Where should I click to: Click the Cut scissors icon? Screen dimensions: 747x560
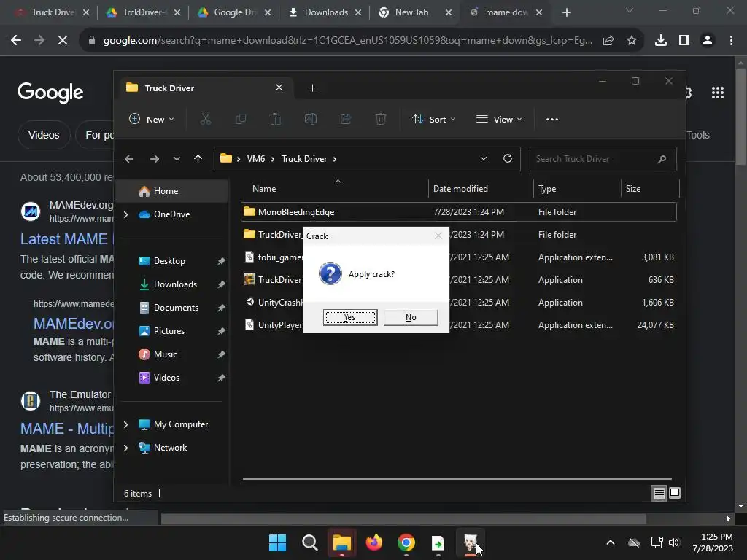205,119
